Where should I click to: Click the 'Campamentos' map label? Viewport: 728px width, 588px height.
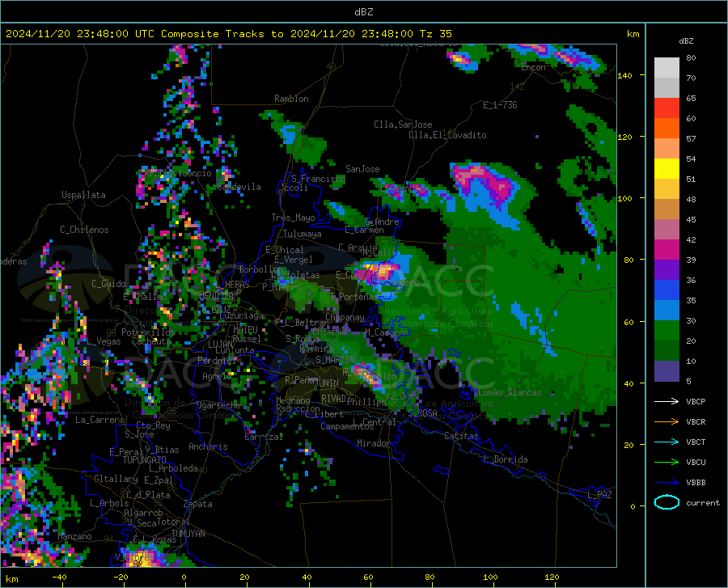point(347,426)
